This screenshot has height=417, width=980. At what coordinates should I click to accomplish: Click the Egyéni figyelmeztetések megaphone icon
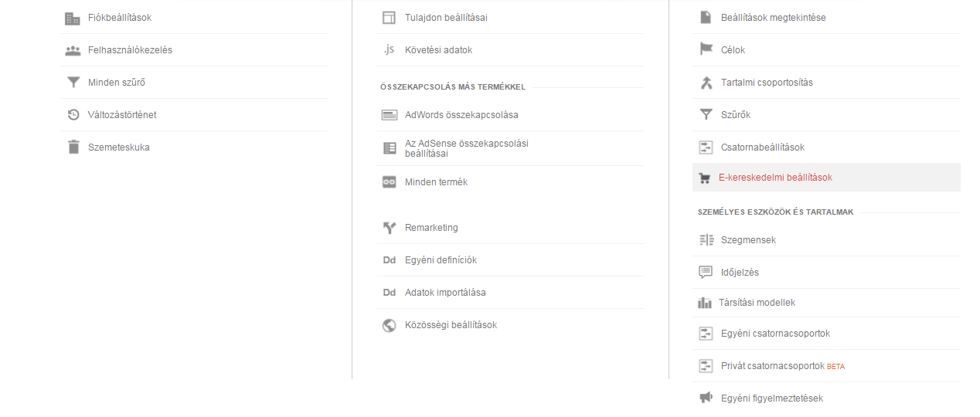[x=706, y=398]
